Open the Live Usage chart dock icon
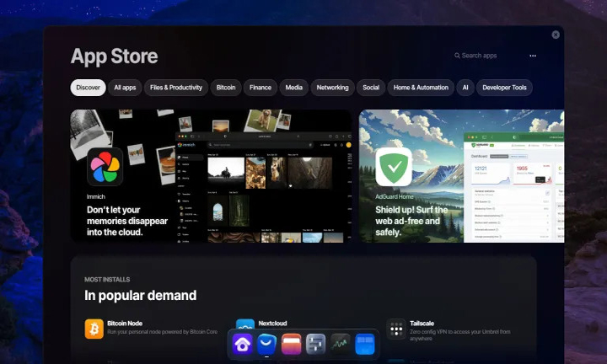 (x=340, y=344)
